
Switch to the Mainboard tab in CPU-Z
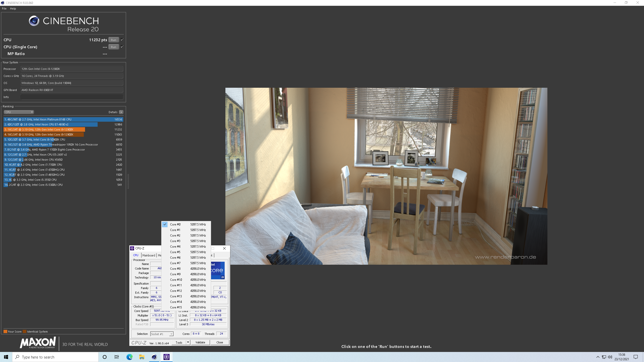[149, 255]
